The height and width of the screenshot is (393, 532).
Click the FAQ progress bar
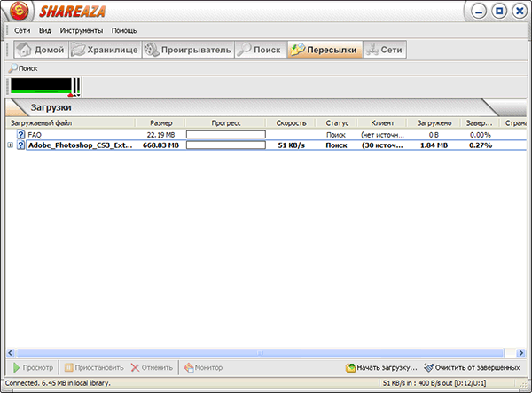(x=226, y=135)
